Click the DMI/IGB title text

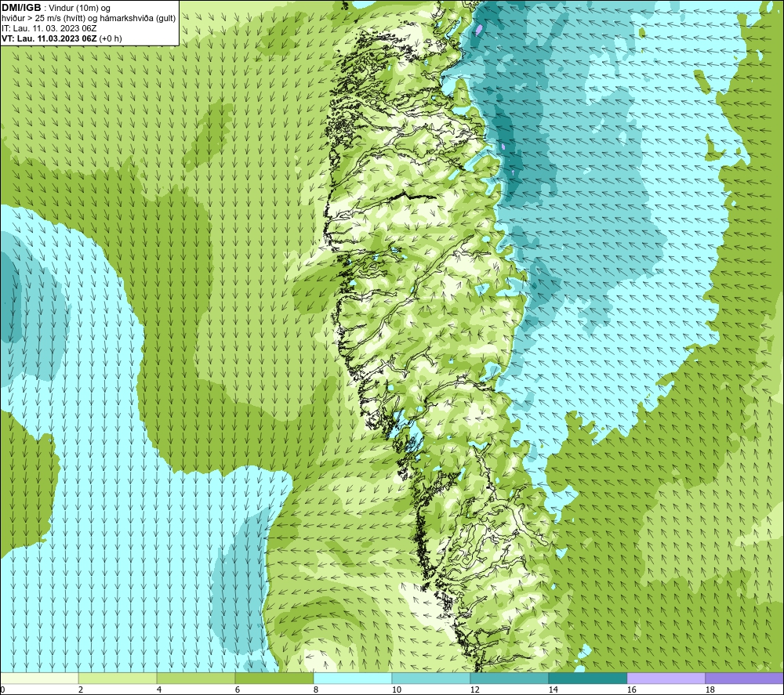pos(21,8)
